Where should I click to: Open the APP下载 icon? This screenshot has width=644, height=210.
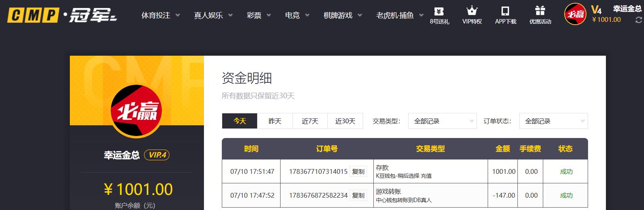tap(506, 15)
